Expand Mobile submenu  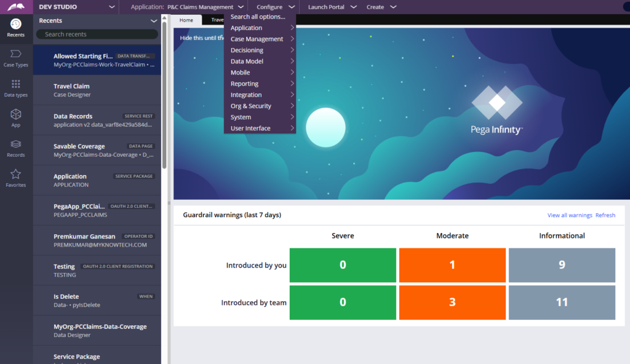point(260,73)
